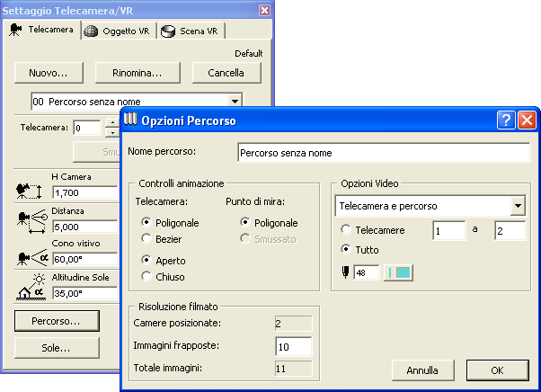Image resolution: width=541 pixels, height=392 pixels.
Task: Click the Annulla button
Action: [x=421, y=370]
